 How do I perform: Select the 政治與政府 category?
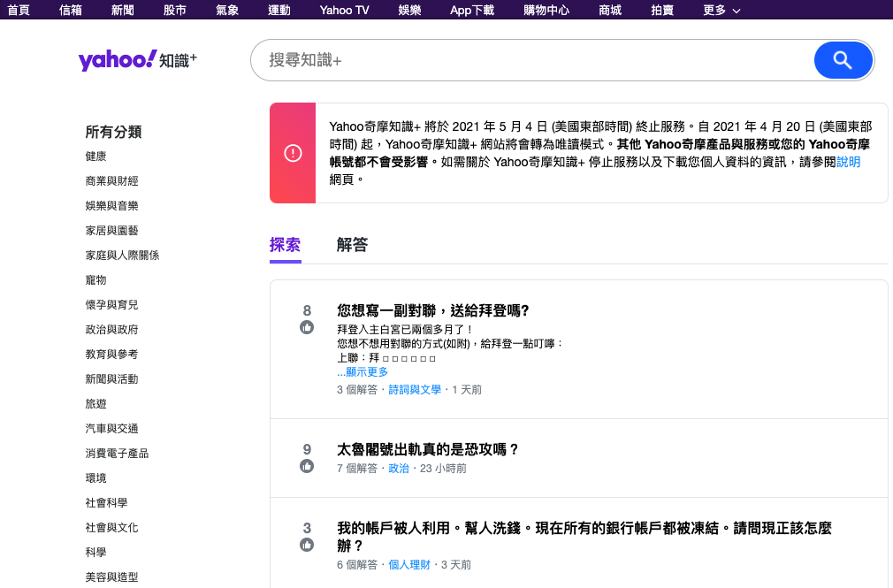pyautogui.click(x=111, y=329)
